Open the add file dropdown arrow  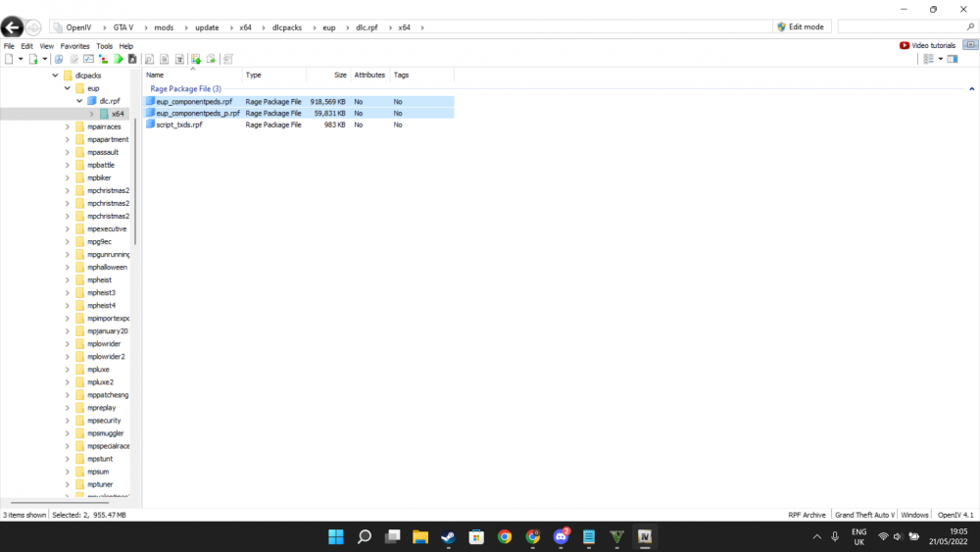point(45,59)
